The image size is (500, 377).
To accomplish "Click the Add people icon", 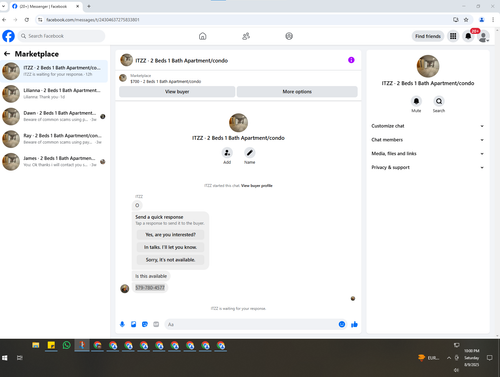I will 227,153.
